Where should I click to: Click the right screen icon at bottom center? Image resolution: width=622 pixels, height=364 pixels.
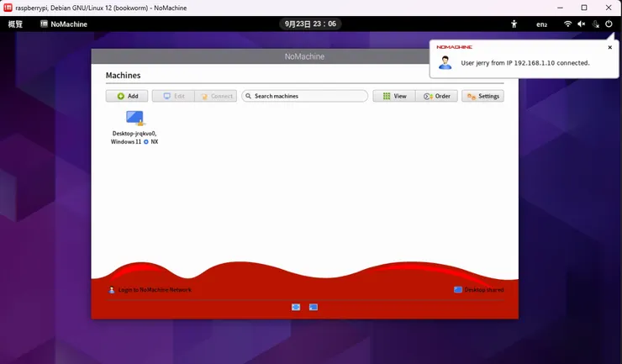click(314, 307)
